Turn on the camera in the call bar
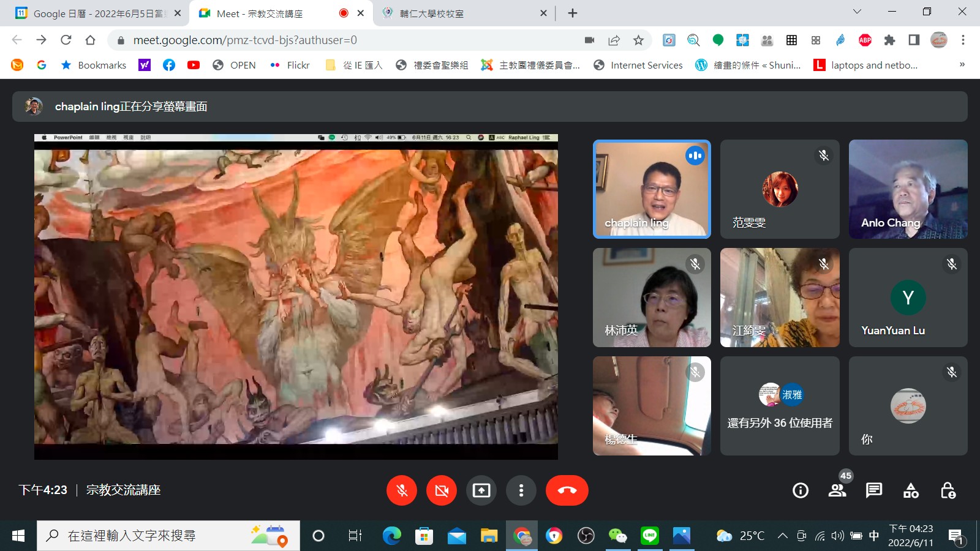The height and width of the screenshot is (551, 980). click(442, 490)
